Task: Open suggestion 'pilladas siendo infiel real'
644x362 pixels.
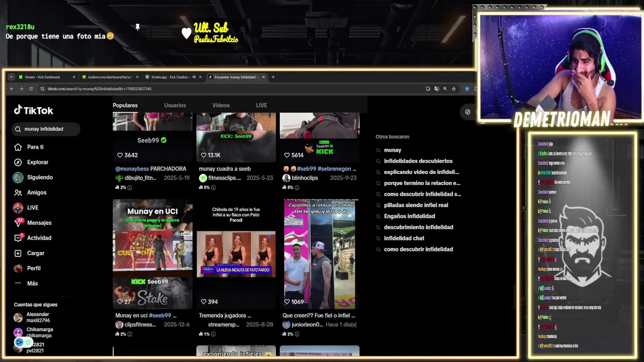Action: 416,205
